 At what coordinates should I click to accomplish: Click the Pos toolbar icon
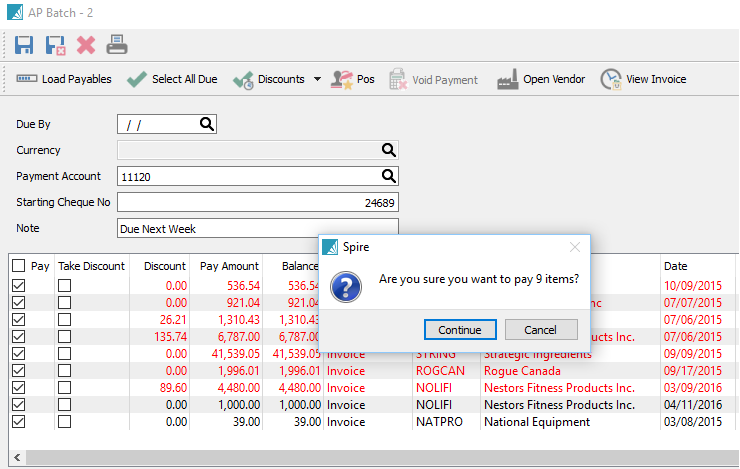(353, 79)
